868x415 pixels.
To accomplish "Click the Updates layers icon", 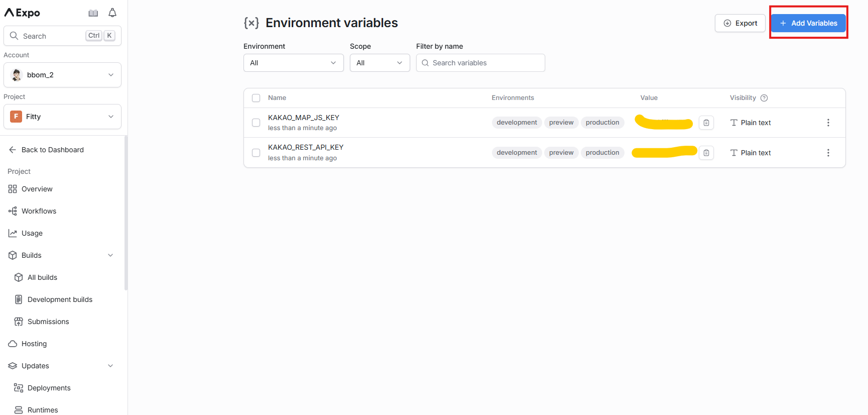I will pos(13,366).
